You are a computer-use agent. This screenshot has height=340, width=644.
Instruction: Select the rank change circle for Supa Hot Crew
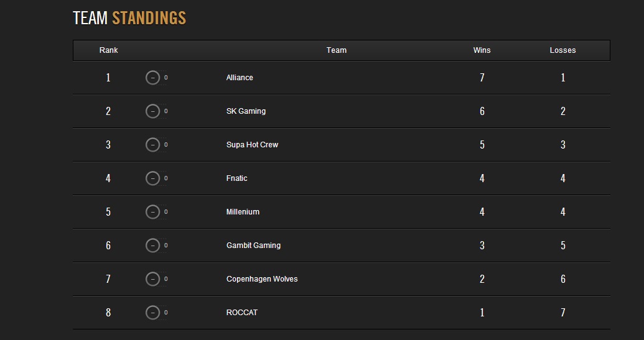[x=152, y=145]
